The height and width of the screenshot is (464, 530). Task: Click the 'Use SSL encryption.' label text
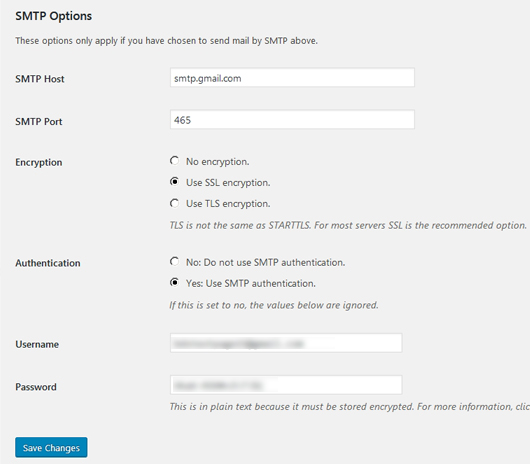click(x=228, y=183)
